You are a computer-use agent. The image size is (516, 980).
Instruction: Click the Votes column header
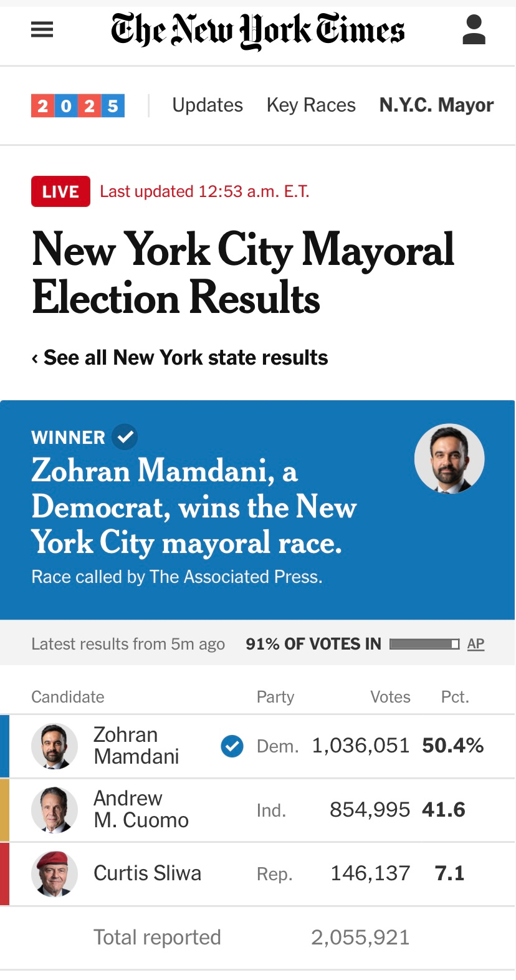390,697
